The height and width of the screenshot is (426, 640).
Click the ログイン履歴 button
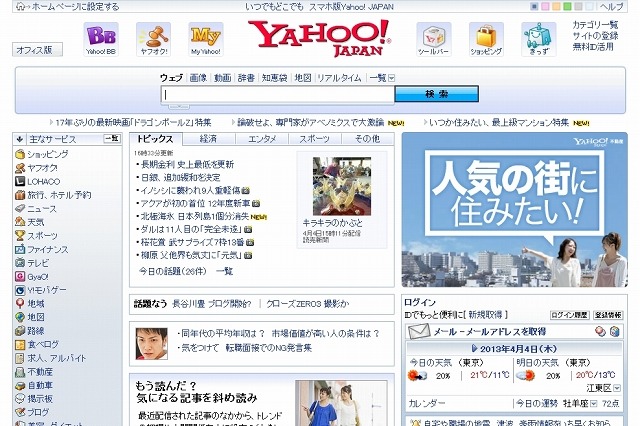(569, 315)
